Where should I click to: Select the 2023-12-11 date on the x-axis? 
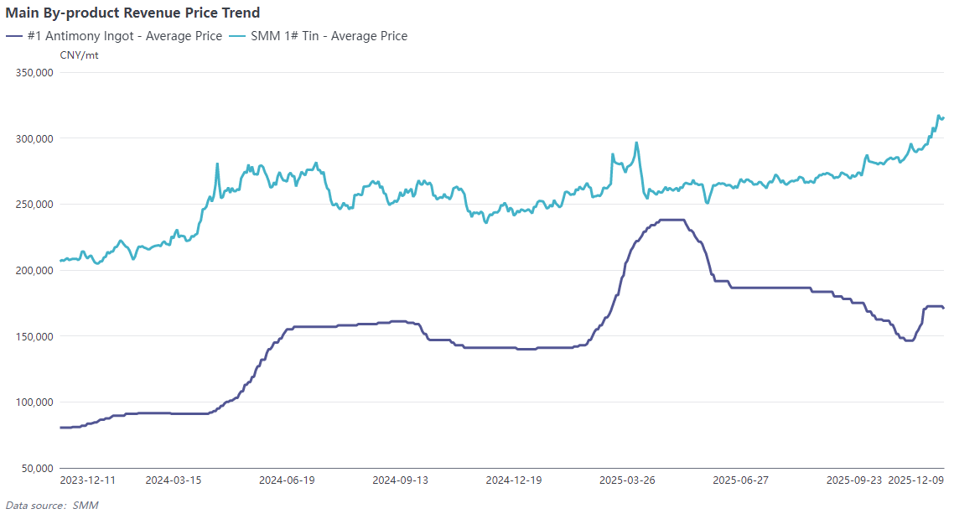point(88,480)
